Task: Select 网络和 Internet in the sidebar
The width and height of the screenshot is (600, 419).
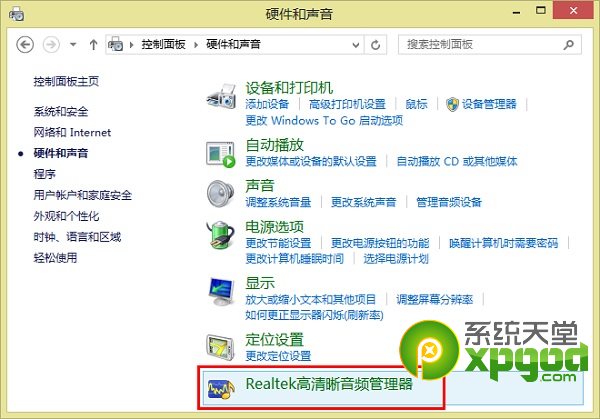Action: point(72,132)
